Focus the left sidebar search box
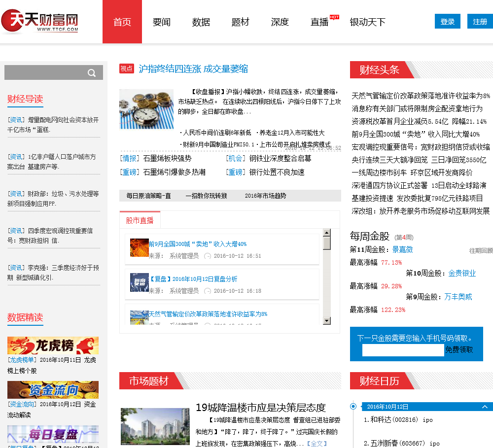This screenshot has width=493, height=448. click(x=54, y=72)
